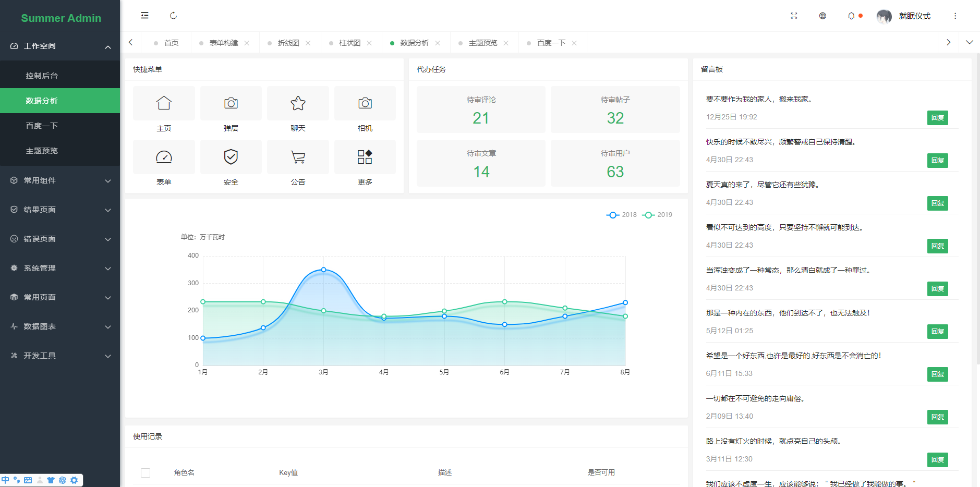
Task: Reply to 夏天真的来了 message
Action: [x=937, y=203]
